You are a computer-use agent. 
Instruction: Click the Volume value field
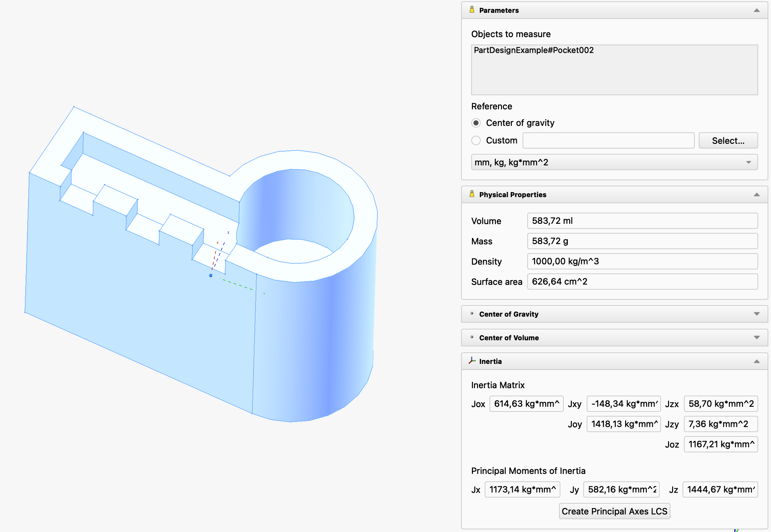(x=642, y=221)
